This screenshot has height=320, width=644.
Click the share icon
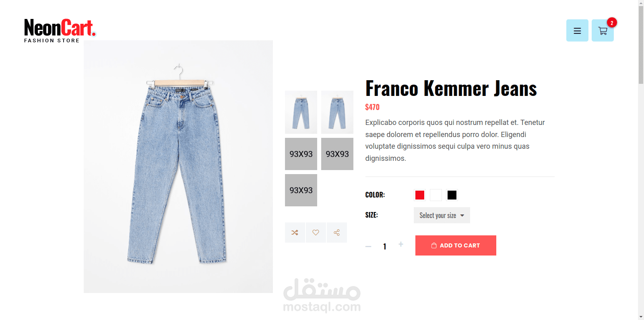(x=337, y=233)
